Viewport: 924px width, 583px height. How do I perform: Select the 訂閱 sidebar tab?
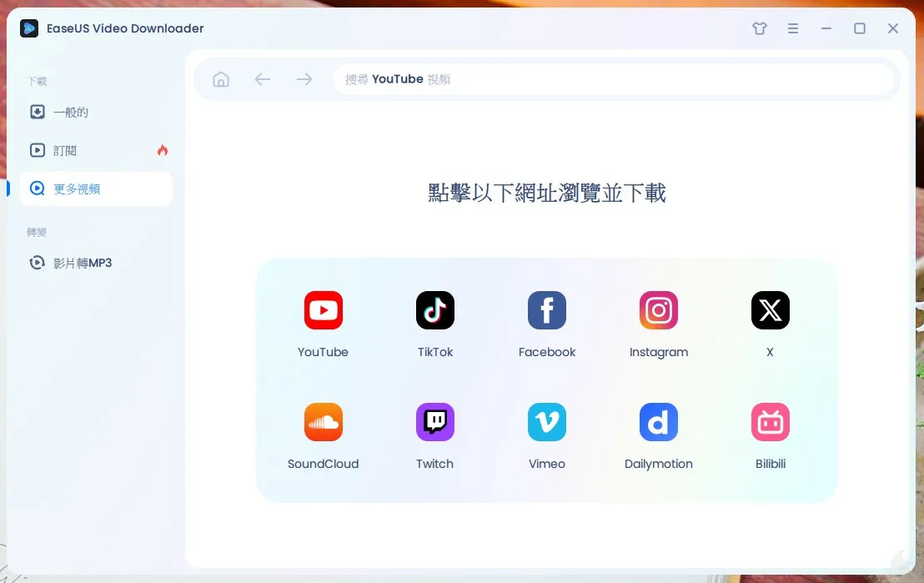(x=96, y=150)
